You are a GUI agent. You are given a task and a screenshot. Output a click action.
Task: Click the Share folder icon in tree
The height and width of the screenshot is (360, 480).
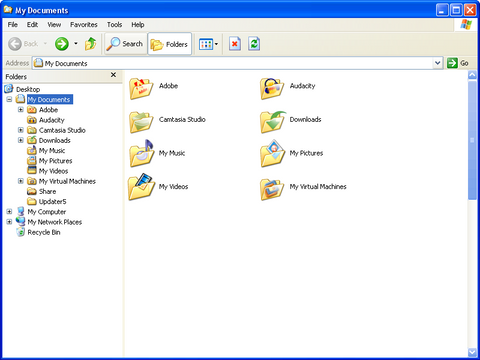point(32,191)
